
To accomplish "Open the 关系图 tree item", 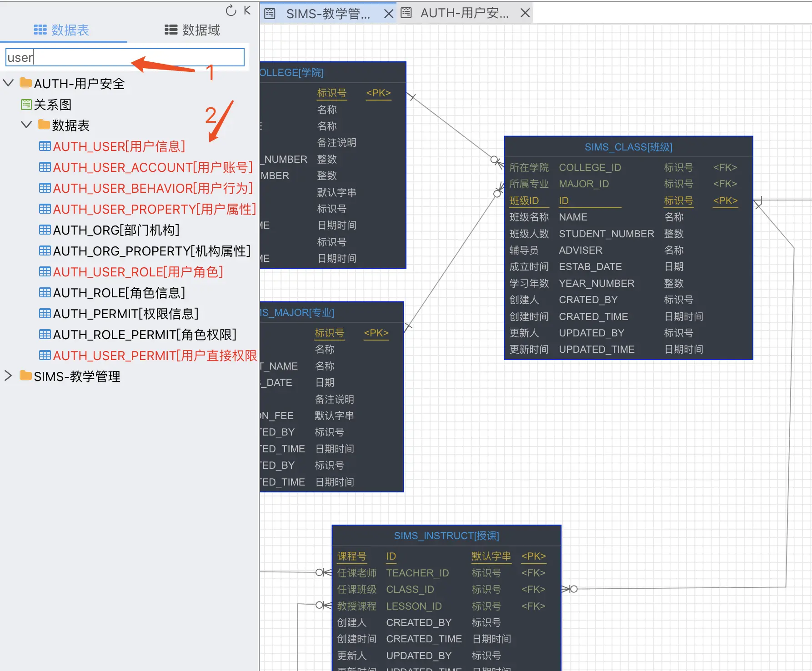I will coord(53,105).
